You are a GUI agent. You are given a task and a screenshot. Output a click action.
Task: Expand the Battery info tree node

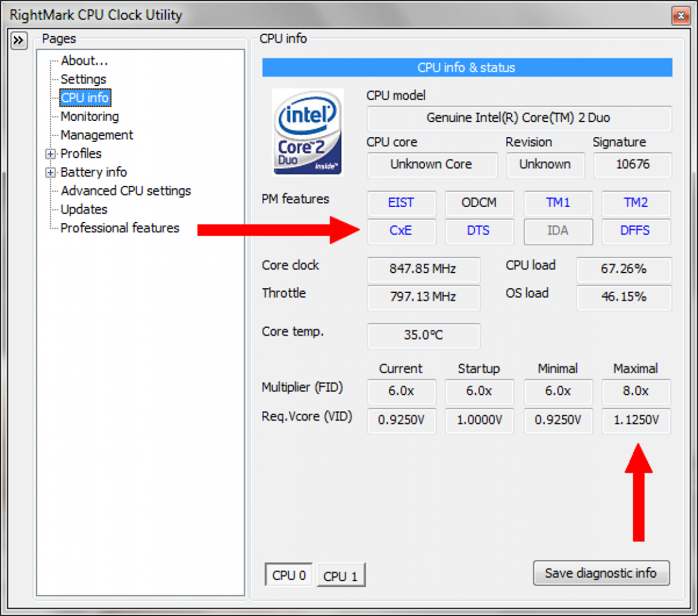coord(51,173)
